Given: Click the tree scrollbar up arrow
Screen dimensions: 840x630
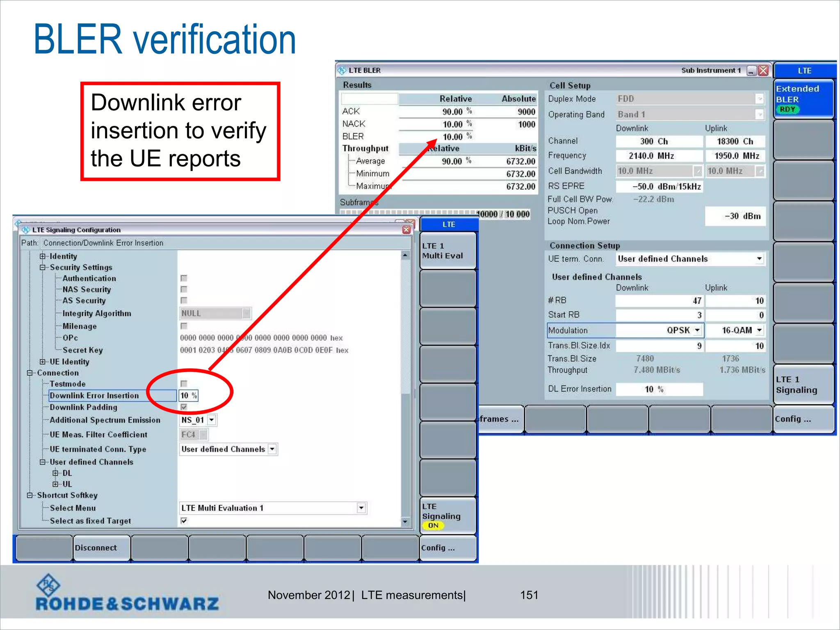Looking at the screenshot, I should tap(405, 255).
